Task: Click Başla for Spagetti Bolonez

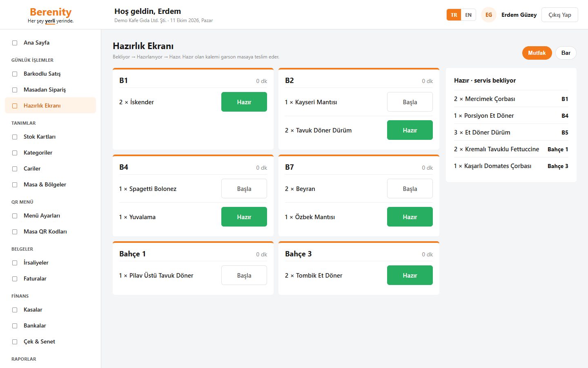Action: 244,188
